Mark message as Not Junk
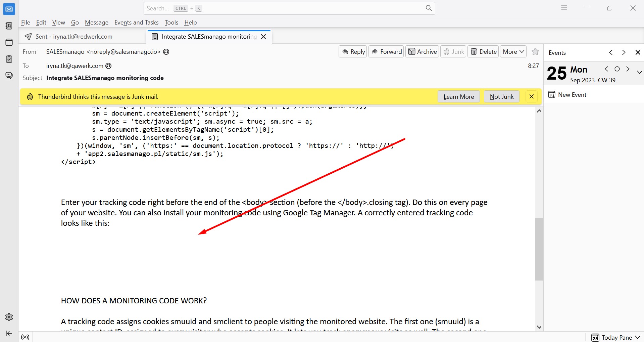This screenshot has width=644, height=342. [x=501, y=97]
